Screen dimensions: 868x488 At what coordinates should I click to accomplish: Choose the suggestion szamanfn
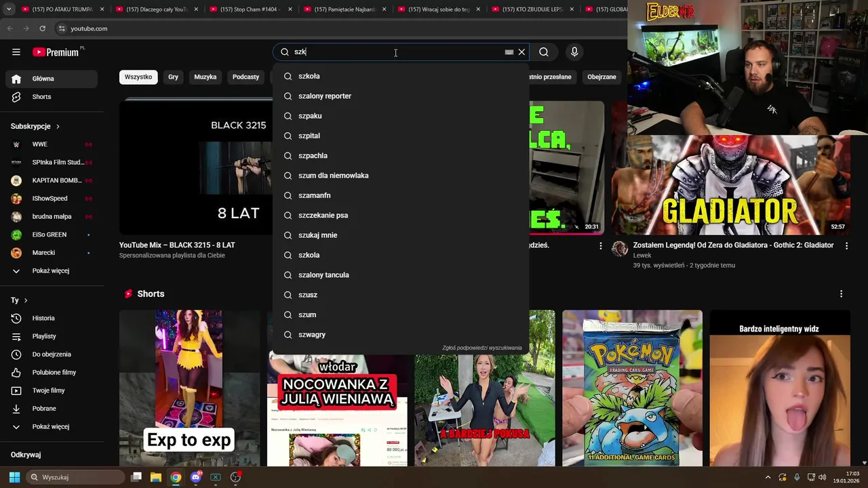401,195
